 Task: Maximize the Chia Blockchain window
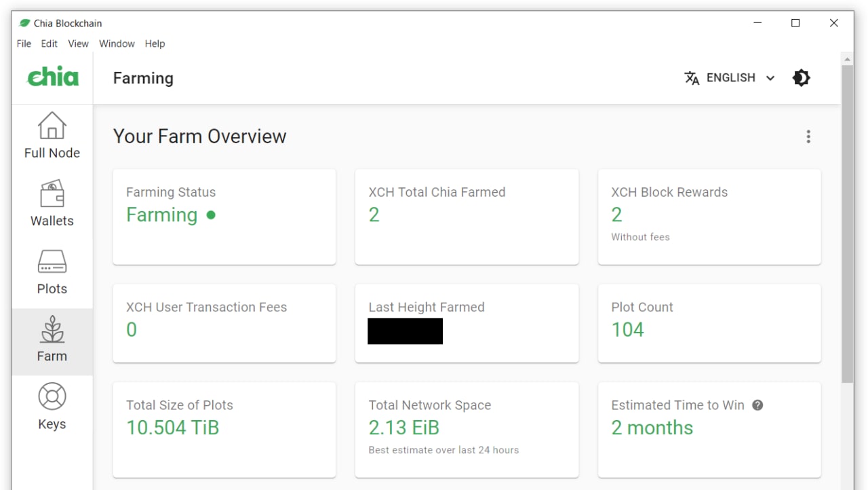tap(795, 23)
